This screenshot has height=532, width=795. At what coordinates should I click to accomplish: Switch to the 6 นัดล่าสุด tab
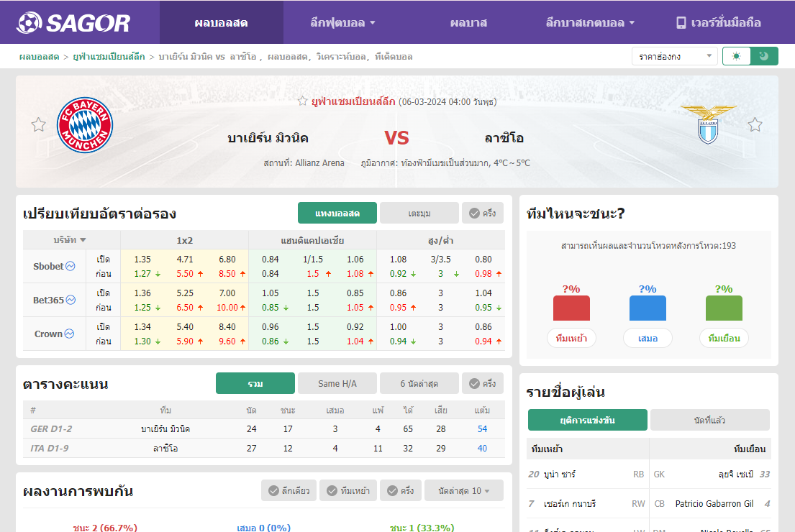[x=419, y=384]
